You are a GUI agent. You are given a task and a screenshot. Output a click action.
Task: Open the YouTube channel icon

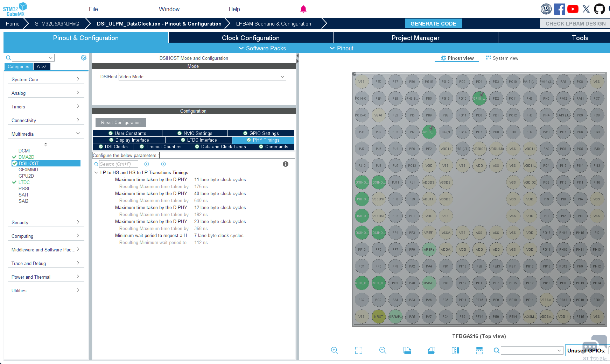[573, 9]
